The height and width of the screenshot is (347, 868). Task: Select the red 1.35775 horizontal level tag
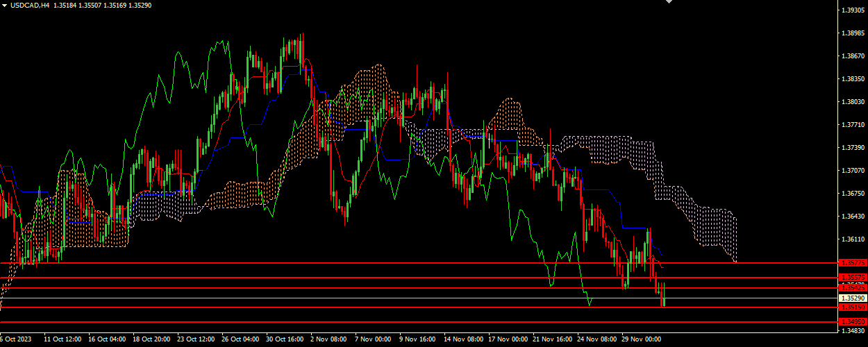tap(851, 263)
